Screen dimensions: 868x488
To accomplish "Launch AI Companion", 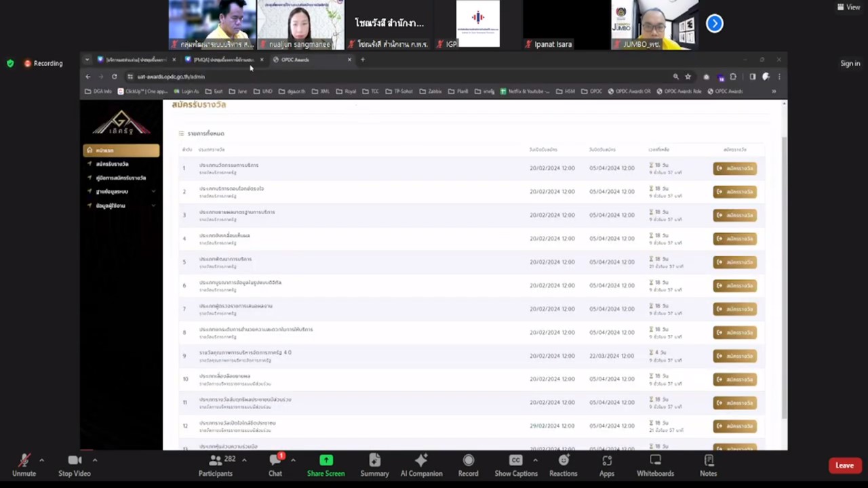I will coord(421,465).
